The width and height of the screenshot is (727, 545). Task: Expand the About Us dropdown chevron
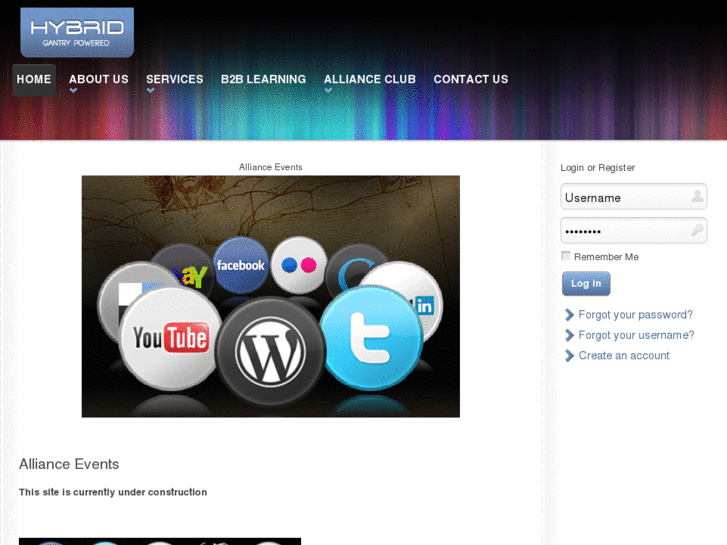[x=73, y=90]
